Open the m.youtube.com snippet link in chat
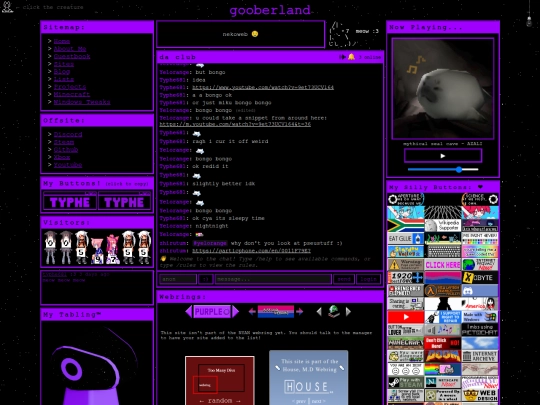This screenshot has width=540, height=405. pyautogui.click(x=235, y=124)
